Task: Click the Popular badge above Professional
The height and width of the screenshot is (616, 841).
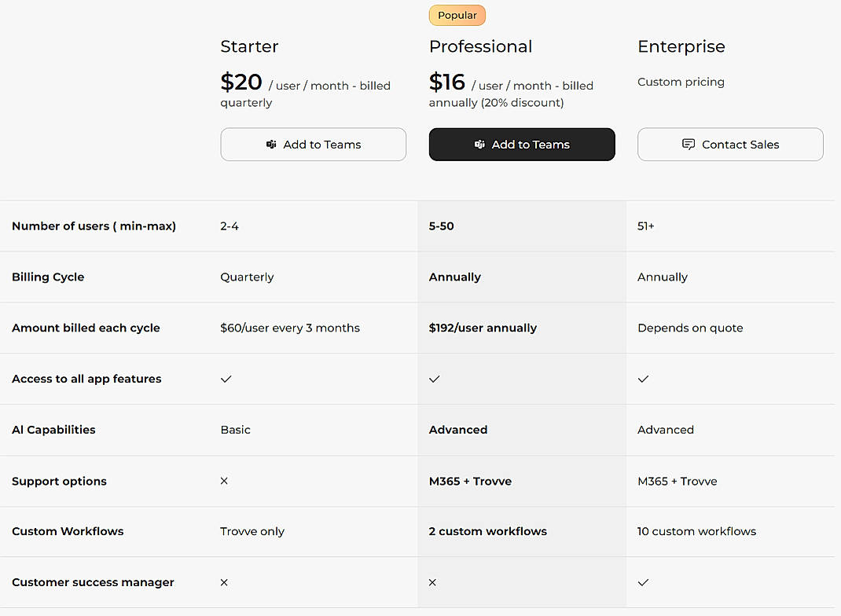Action: click(x=457, y=15)
